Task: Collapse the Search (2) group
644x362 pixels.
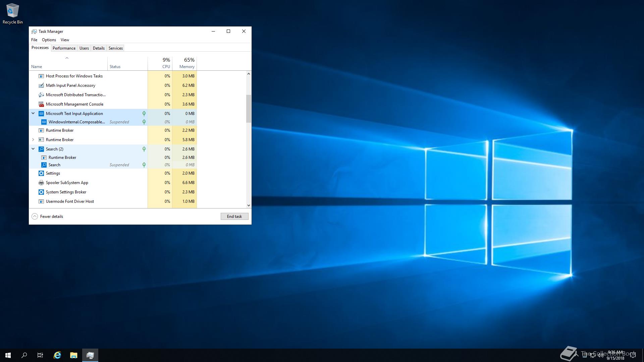Action: [33, 149]
